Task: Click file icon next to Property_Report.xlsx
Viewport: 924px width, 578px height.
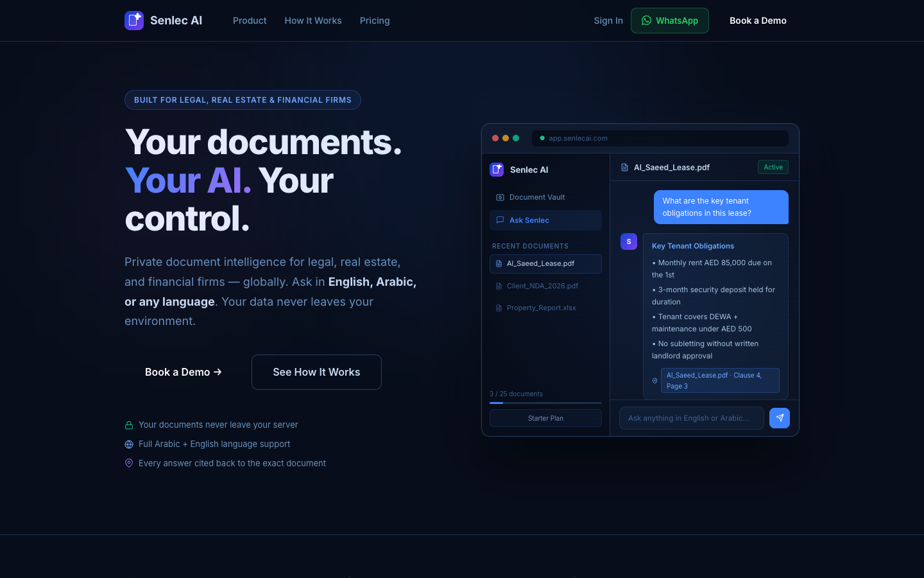Action: [x=499, y=308]
